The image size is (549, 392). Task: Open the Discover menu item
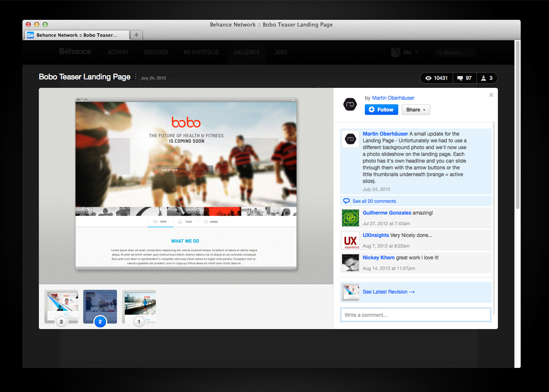(156, 52)
